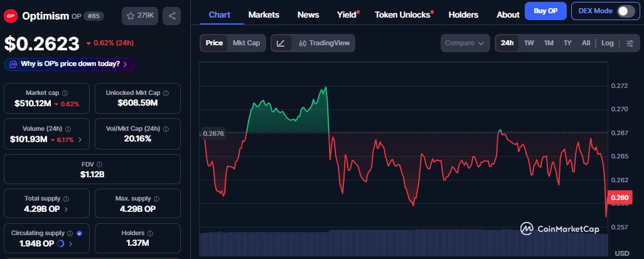This screenshot has width=644, height=259.
Task: Show Holders info icon
Action: pos(150,233)
